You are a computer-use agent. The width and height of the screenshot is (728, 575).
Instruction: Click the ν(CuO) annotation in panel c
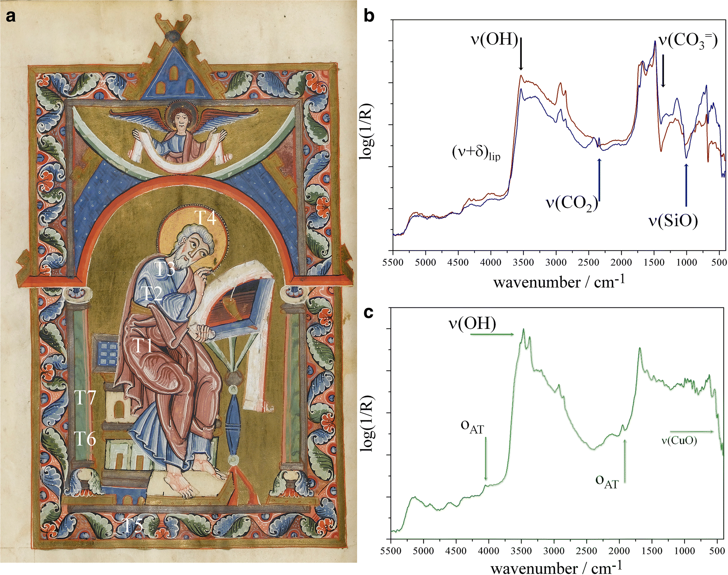tap(679, 441)
